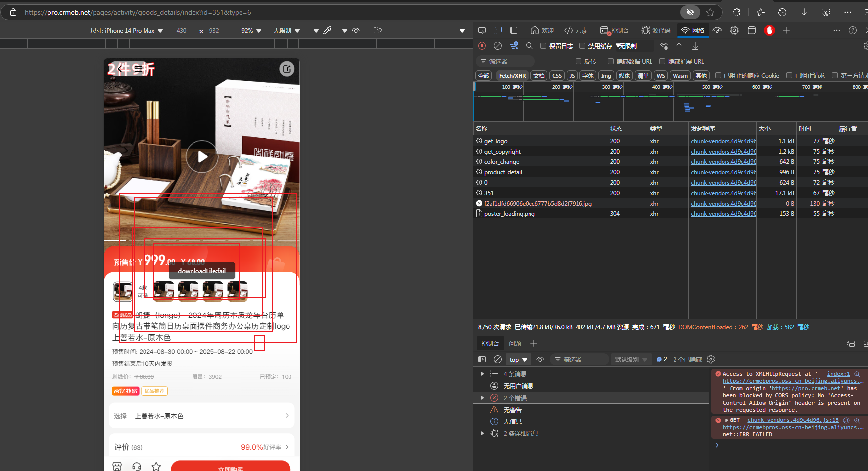Clear the console output
The image size is (868, 471).
(498, 359)
